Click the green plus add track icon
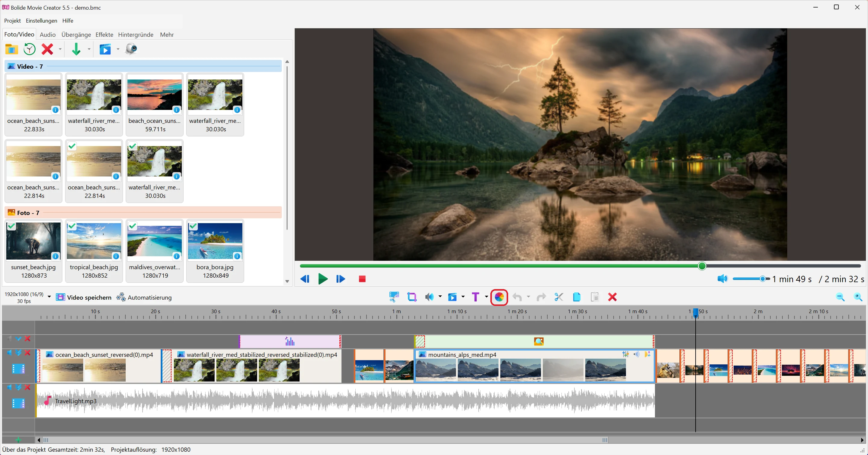This screenshot has height=455, width=868. point(18,440)
